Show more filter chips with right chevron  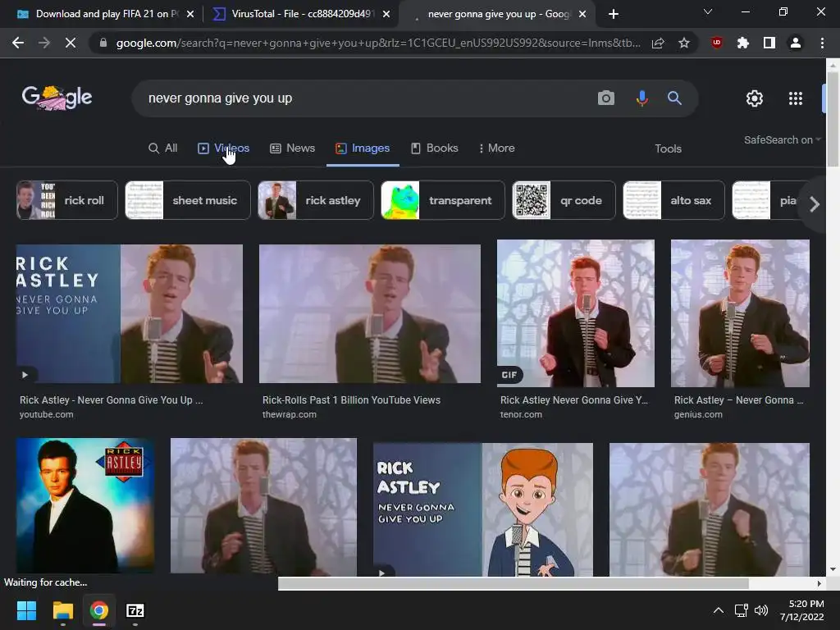(815, 204)
